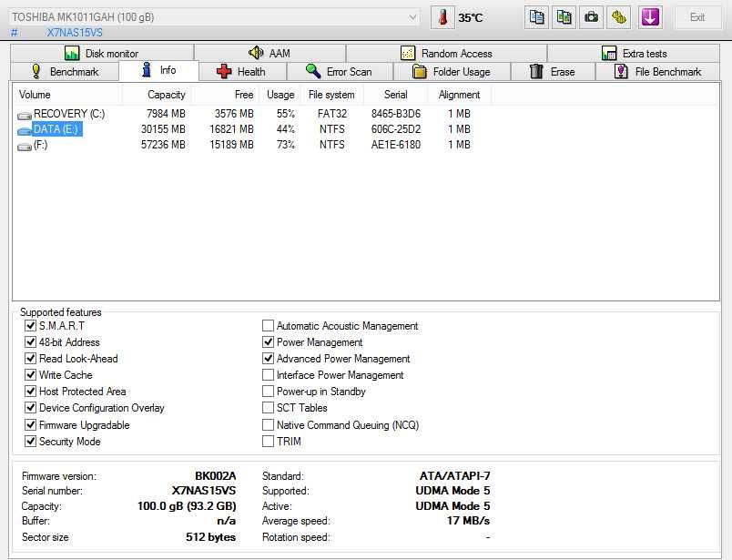Click the Serial column header
The height and width of the screenshot is (560, 732).
pos(395,95)
